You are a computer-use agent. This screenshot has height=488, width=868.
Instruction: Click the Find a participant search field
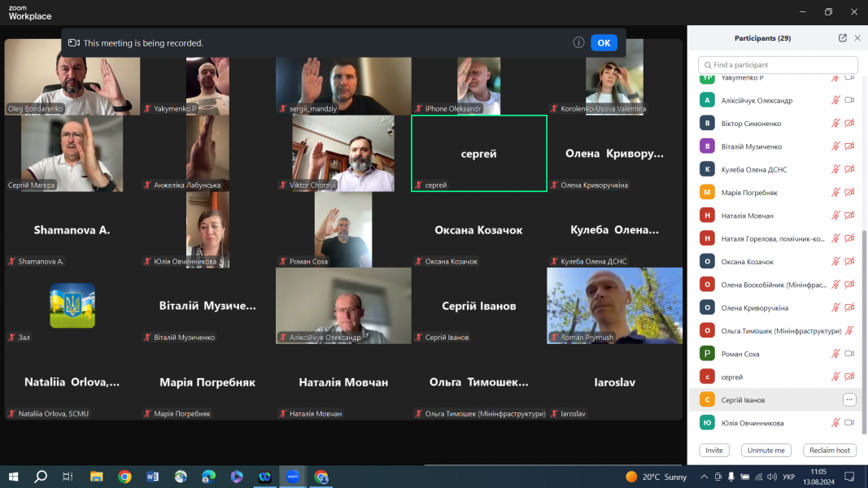click(778, 65)
